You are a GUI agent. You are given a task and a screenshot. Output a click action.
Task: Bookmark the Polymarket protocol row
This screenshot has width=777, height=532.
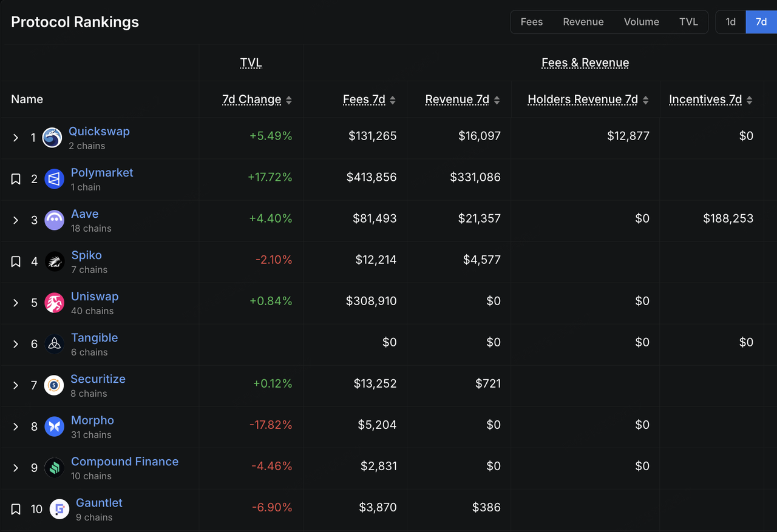[x=16, y=179]
